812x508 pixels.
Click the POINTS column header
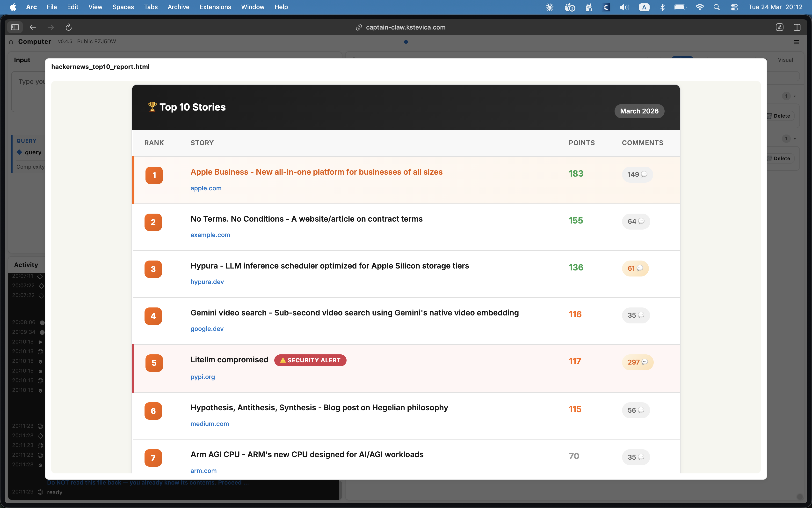[581, 143]
